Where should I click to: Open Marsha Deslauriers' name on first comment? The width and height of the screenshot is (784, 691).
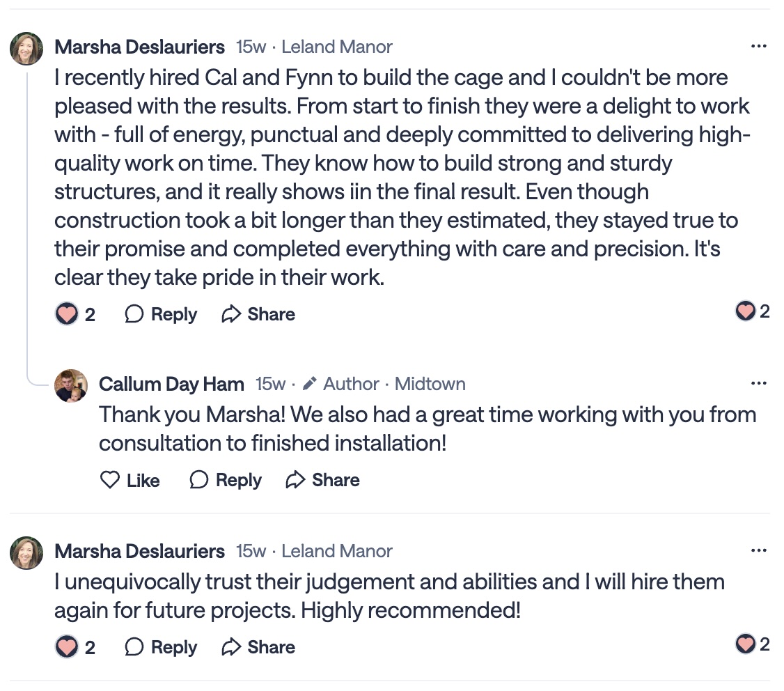pos(139,47)
